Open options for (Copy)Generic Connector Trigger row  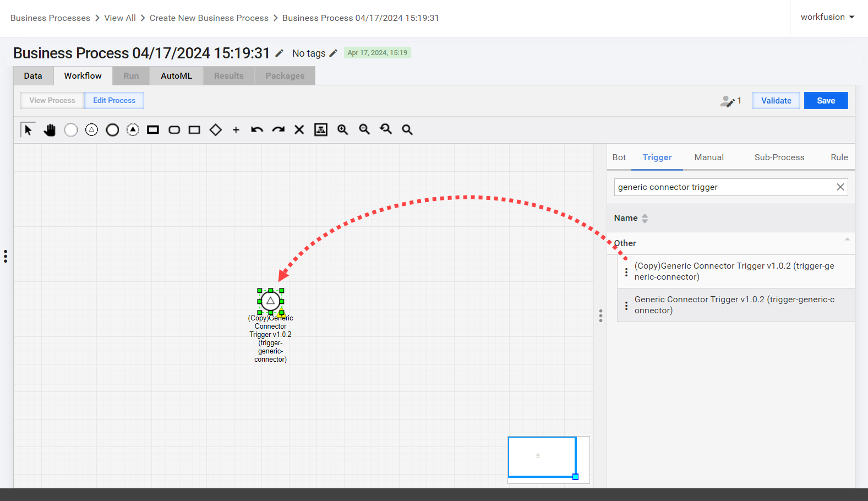pos(626,272)
